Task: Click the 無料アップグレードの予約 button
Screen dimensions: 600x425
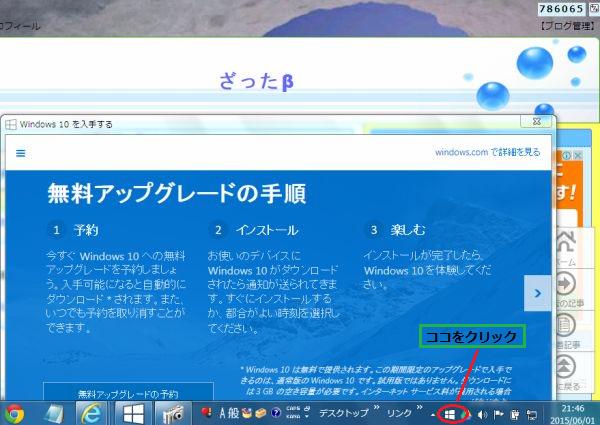Action: 128,393
